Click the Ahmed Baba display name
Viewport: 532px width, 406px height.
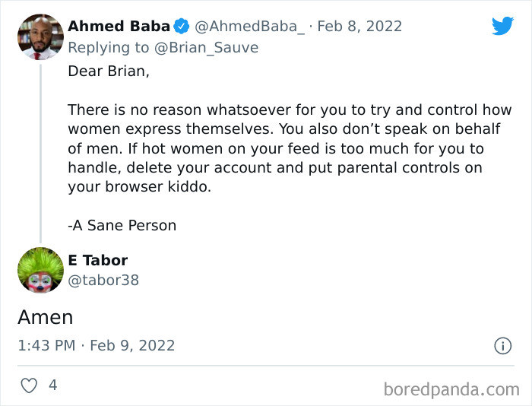(119, 27)
